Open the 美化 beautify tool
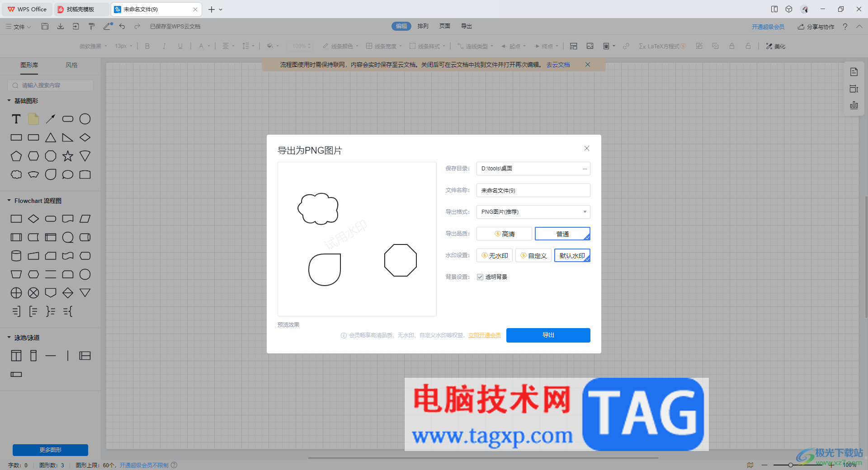This screenshot has height=470, width=868. 776,46
